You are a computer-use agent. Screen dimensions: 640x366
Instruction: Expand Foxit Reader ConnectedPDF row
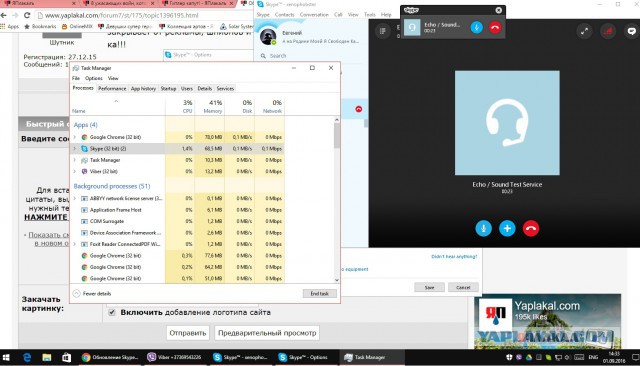[x=75, y=244]
